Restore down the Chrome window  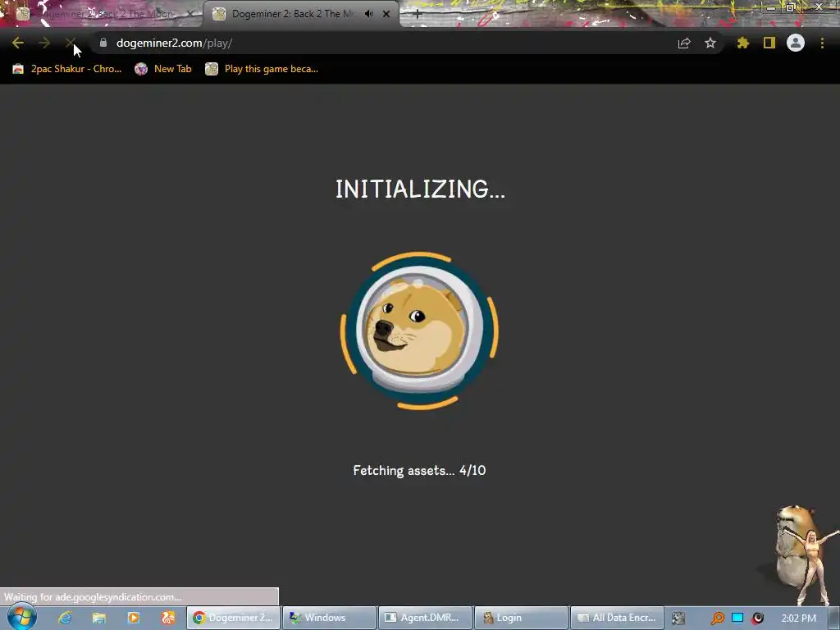(x=790, y=7)
